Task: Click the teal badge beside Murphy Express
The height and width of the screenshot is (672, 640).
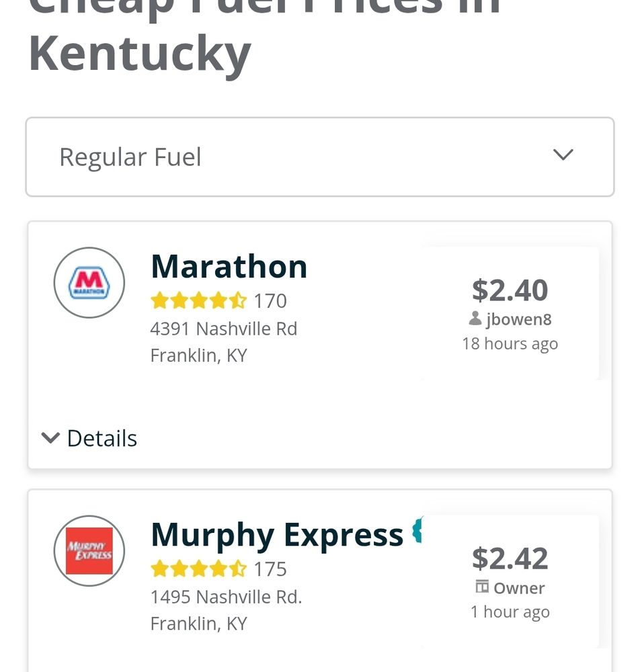Action: click(x=417, y=530)
